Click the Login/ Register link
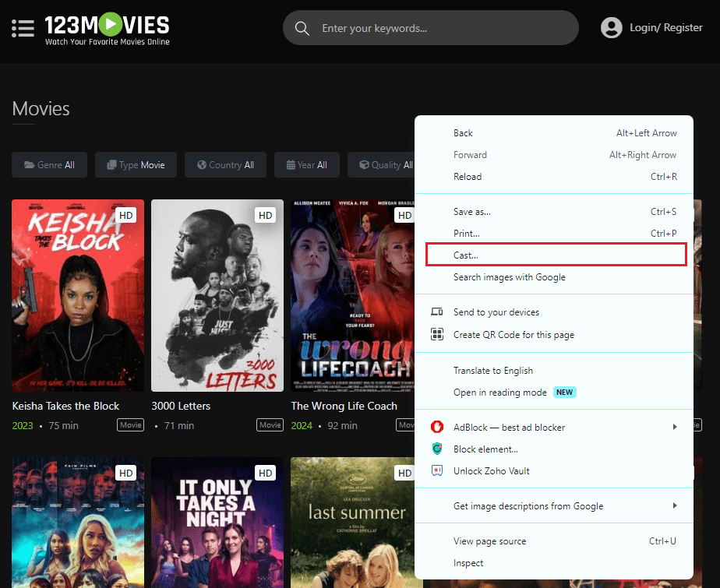This screenshot has height=588, width=720. coord(665,27)
